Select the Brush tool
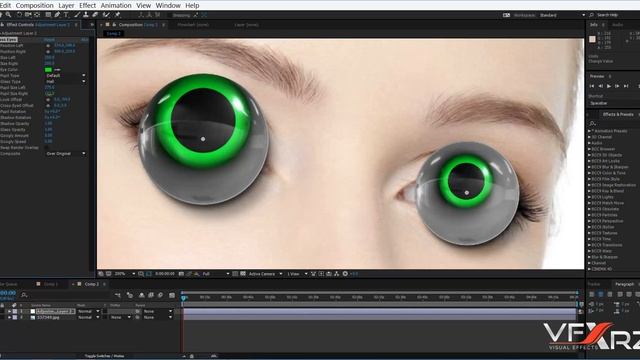640x360 pixels. (x=77, y=15)
